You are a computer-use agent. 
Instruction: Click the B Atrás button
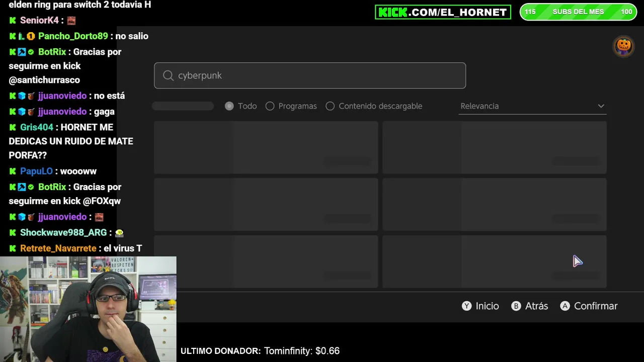530,306
